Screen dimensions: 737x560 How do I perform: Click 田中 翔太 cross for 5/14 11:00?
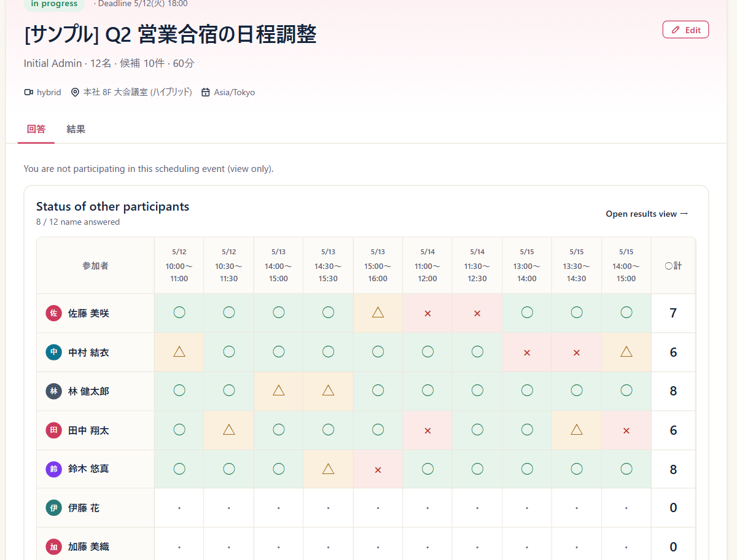click(427, 430)
